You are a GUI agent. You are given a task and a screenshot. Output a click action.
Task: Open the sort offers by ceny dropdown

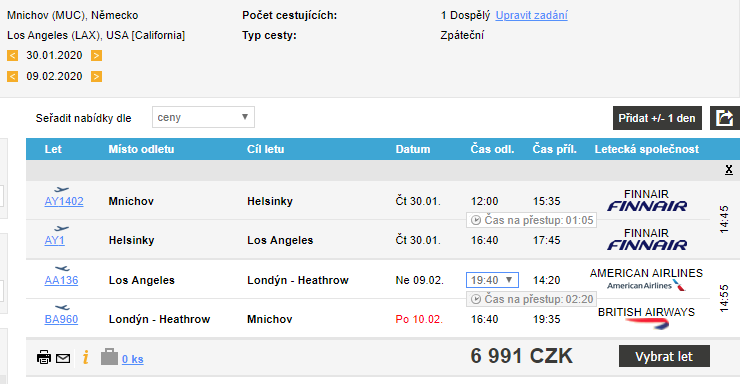(203, 117)
